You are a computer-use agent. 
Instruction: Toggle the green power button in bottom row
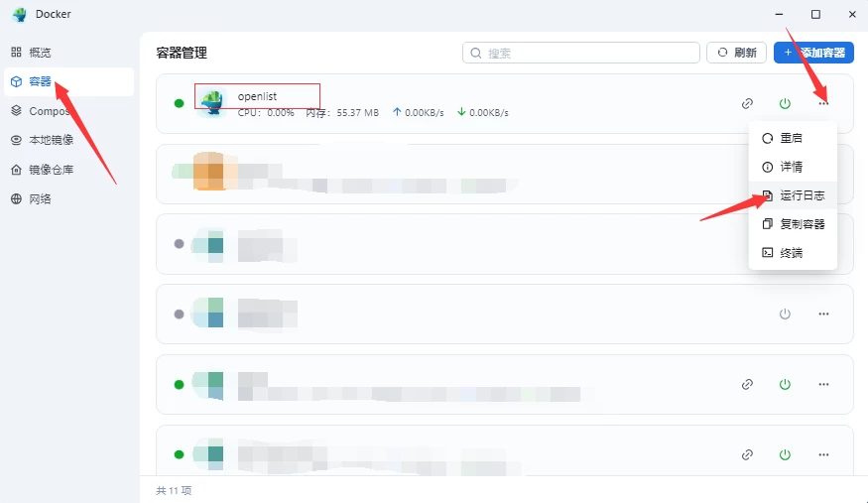pyautogui.click(x=785, y=454)
